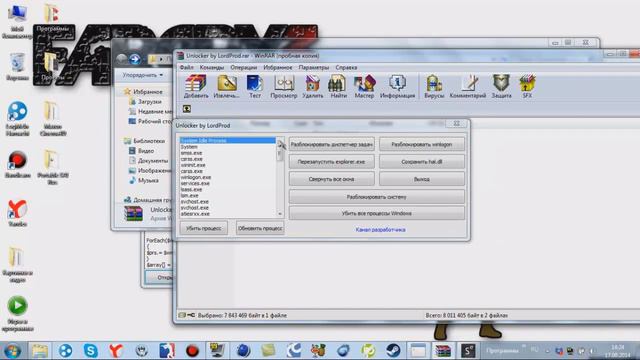Open the Просмотр (View) toolbar icon
The height and width of the screenshot is (360, 640).
[284, 86]
